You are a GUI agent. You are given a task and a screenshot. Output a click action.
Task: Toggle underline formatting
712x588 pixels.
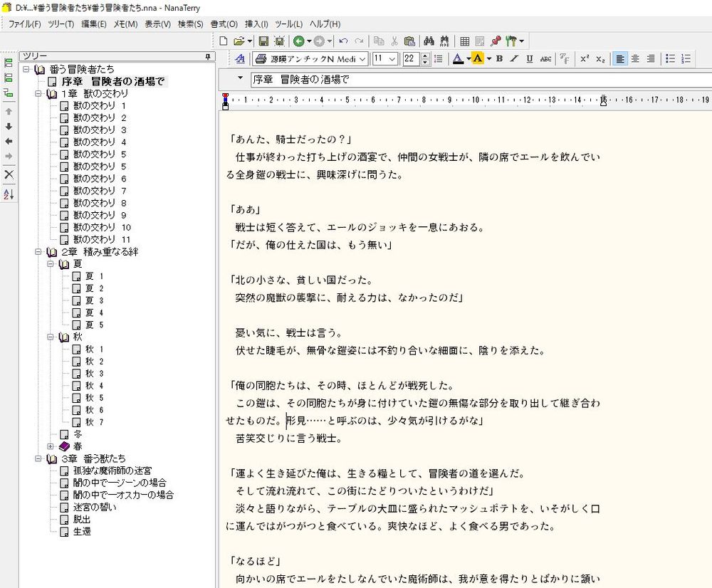pos(530,58)
